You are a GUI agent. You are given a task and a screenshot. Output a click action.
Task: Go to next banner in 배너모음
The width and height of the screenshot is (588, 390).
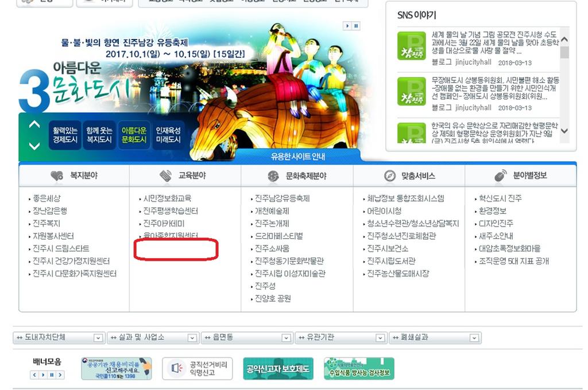(60, 375)
